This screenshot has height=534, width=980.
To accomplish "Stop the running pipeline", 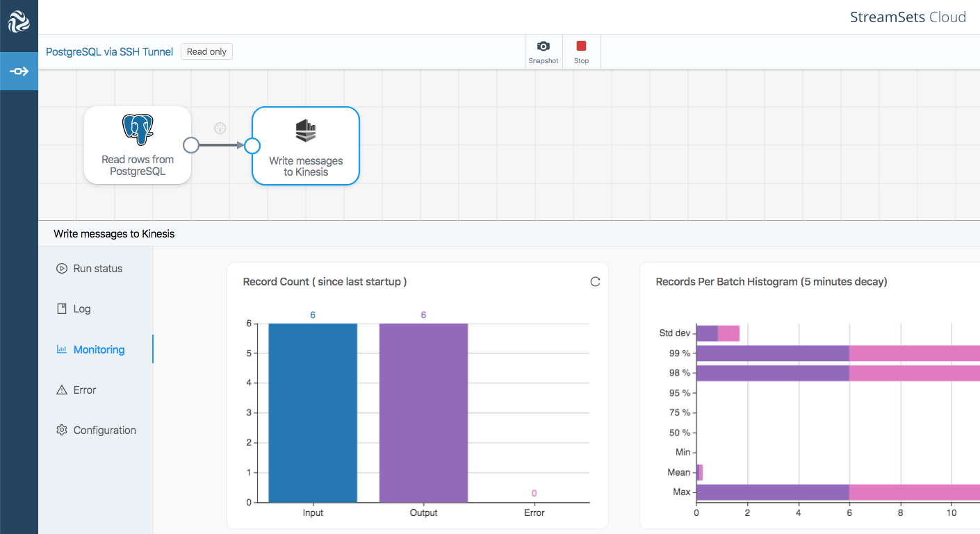I will [582, 52].
